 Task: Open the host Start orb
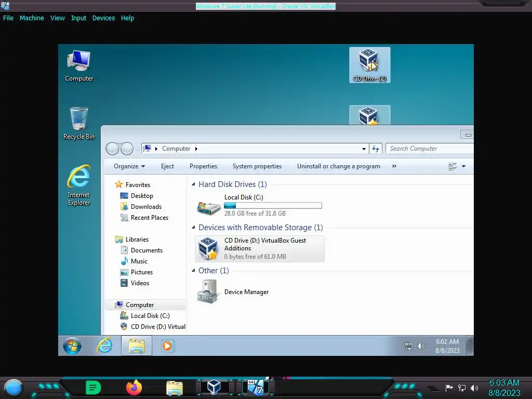click(x=14, y=388)
